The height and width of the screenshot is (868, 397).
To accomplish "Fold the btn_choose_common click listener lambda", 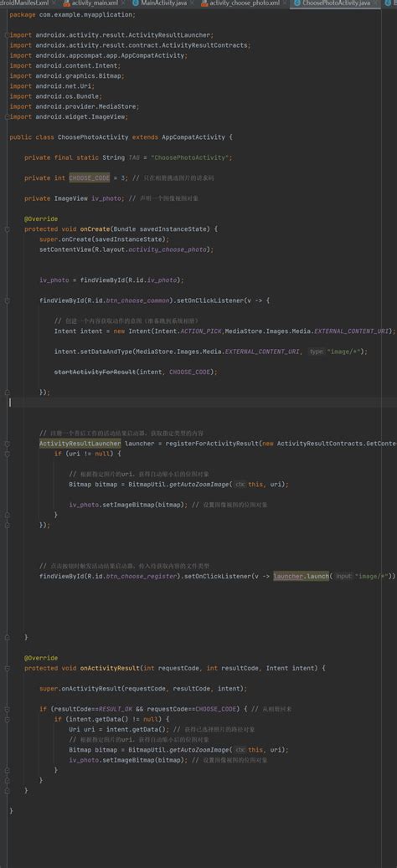I will (x=8, y=300).
